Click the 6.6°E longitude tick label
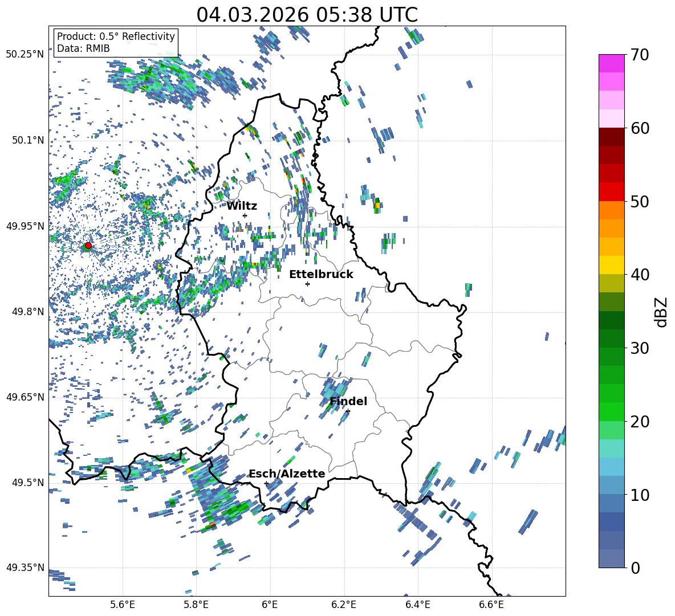This screenshot has height=616, width=675. [491, 605]
